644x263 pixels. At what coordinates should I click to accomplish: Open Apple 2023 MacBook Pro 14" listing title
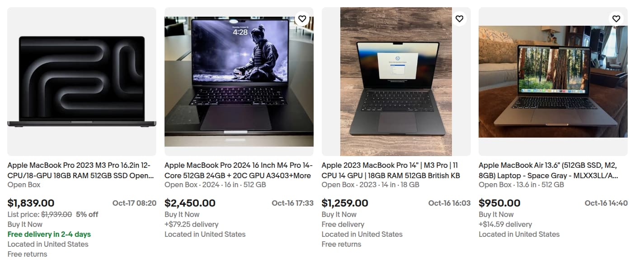391,171
